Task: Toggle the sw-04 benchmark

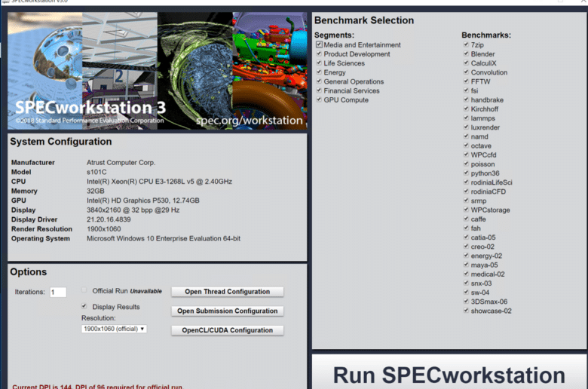Action: tap(466, 293)
